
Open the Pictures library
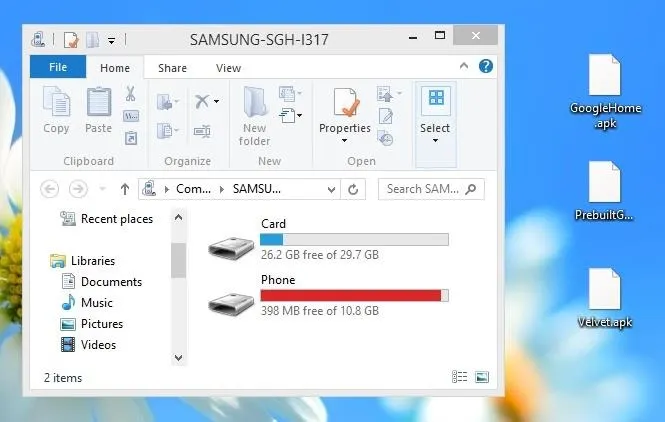click(x=92, y=324)
